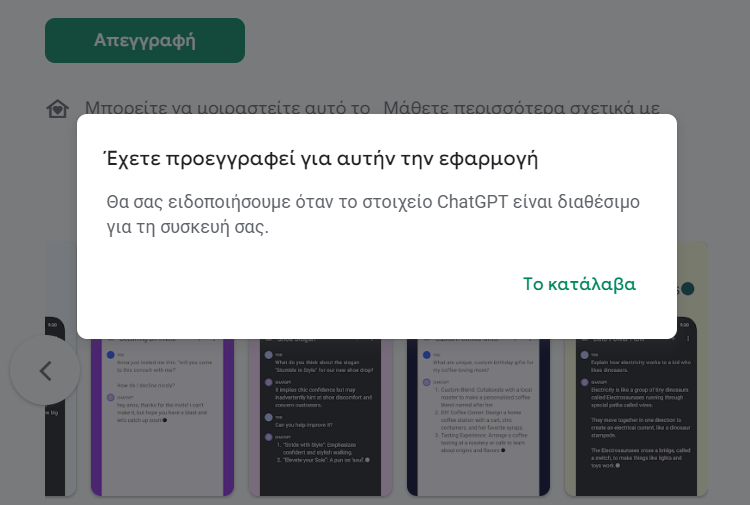The image size is (750, 505).
Task: Click text Μπορείτε να μοιραστείτε αυτό το
Action: point(228,108)
